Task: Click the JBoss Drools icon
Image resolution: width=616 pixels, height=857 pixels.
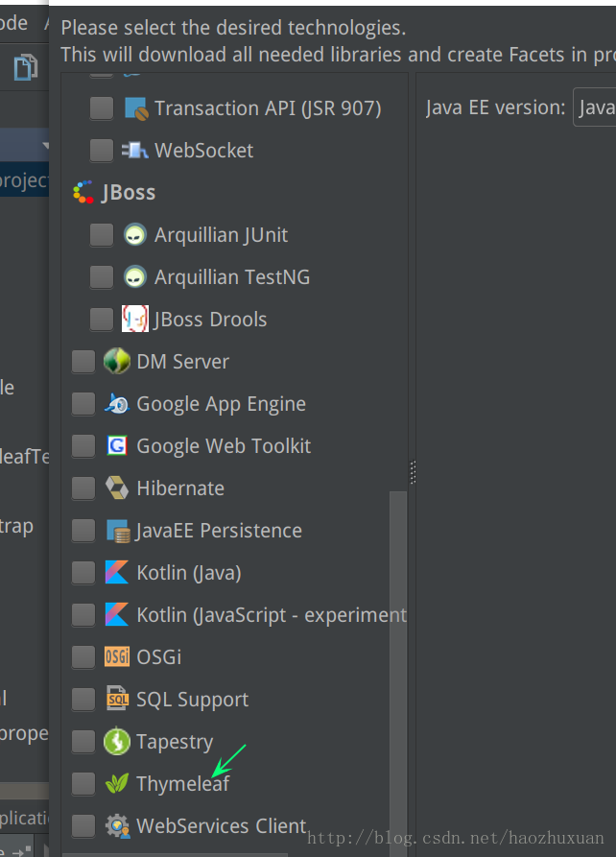Action: pyautogui.click(x=134, y=320)
